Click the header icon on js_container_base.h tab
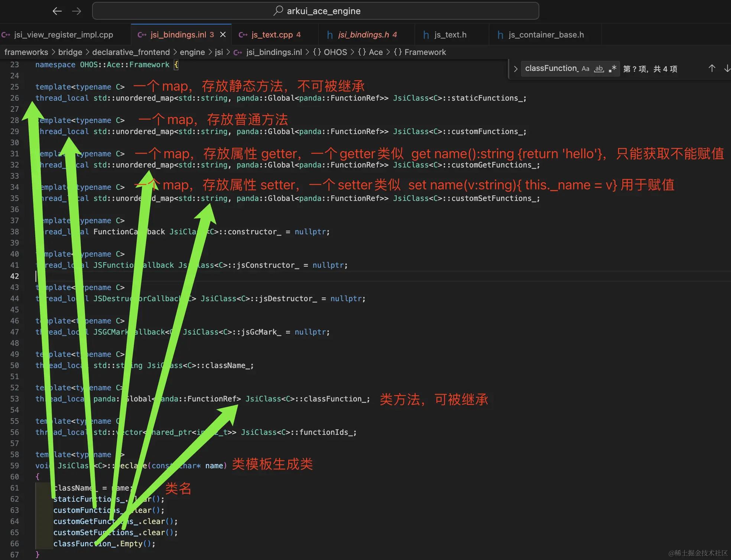 [x=500, y=35]
